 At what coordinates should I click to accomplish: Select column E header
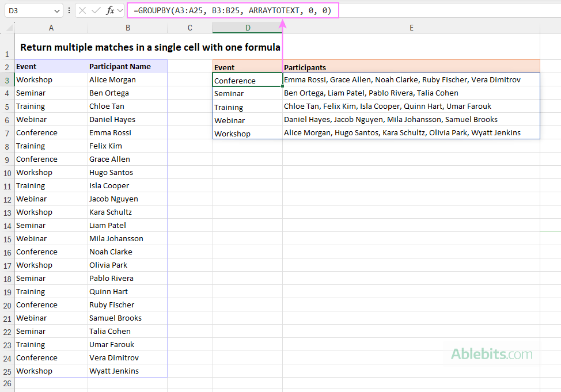411,27
